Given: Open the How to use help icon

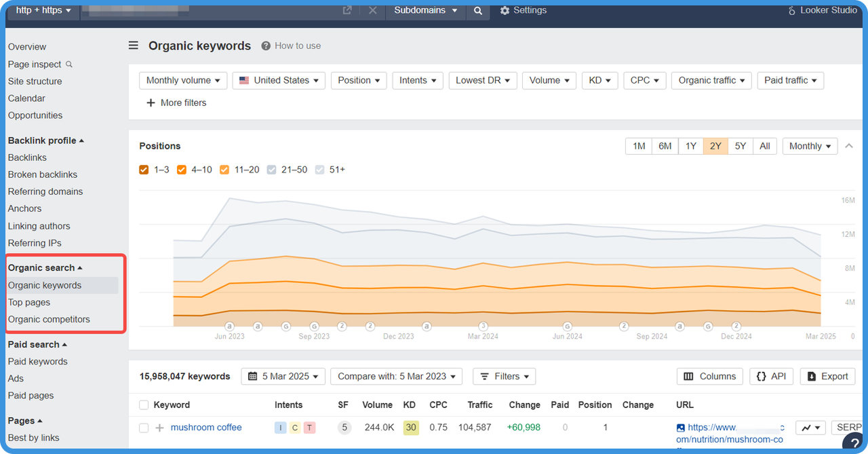Looking at the screenshot, I should (266, 46).
